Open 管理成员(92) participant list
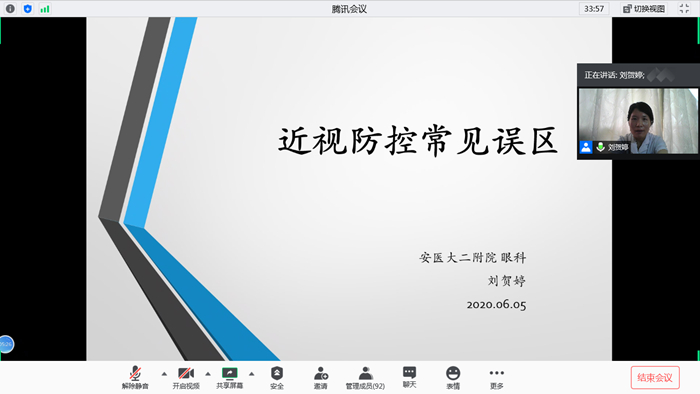The width and height of the screenshot is (700, 394). click(x=365, y=377)
